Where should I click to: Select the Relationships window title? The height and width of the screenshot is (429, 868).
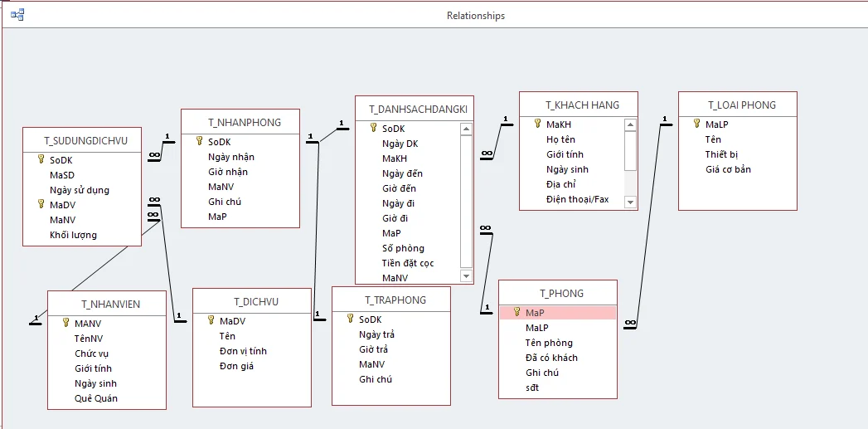coord(475,16)
